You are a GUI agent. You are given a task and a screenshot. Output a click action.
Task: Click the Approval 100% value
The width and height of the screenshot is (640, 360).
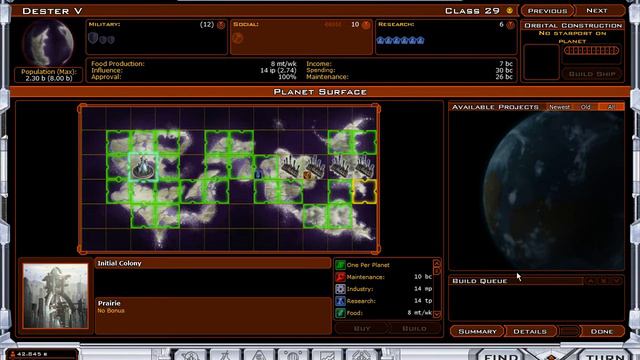coord(287,77)
